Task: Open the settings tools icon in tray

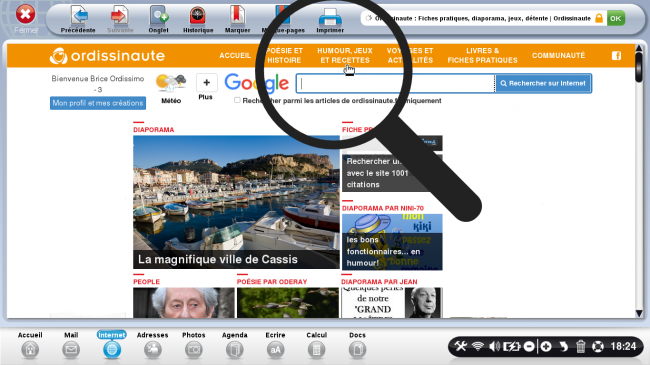Action: pyautogui.click(x=460, y=346)
